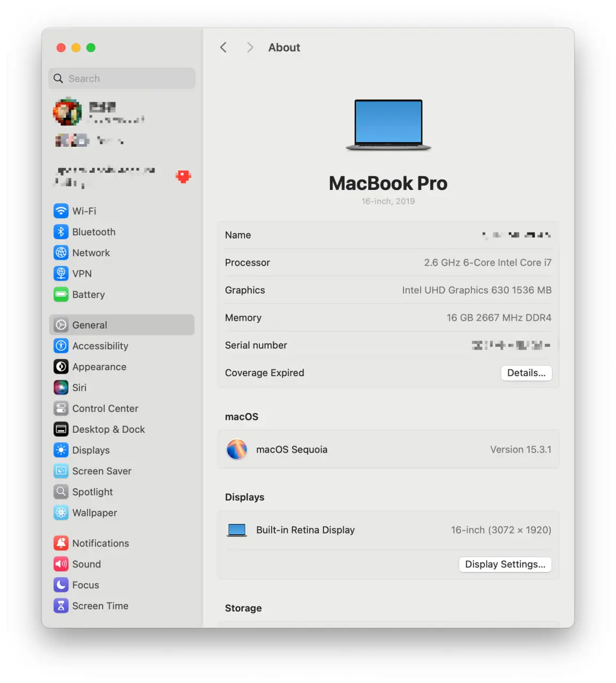The width and height of the screenshot is (616, 683).
Task: Open Bluetooth settings icon
Action: (61, 232)
